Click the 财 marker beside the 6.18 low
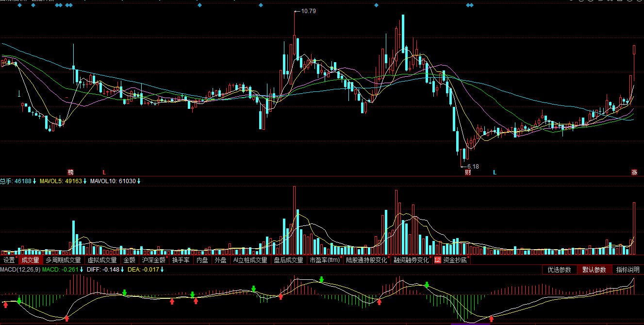The image size is (644, 325). pyautogui.click(x=467, y=172)
